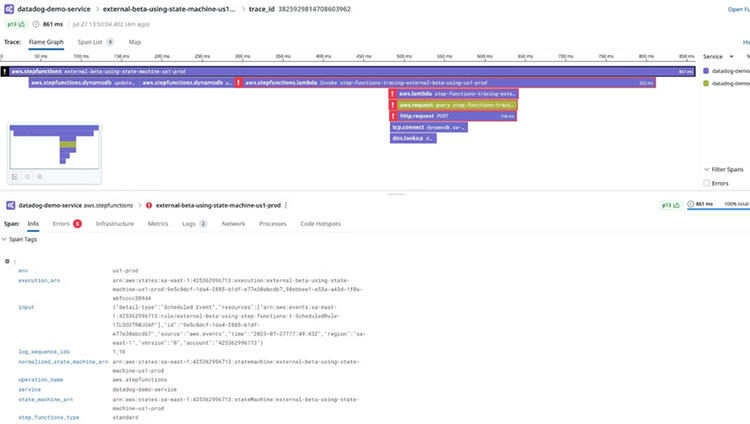Click the error marker on the aws.stepfunctions root span
750x424 pixels.
[5, 72]
